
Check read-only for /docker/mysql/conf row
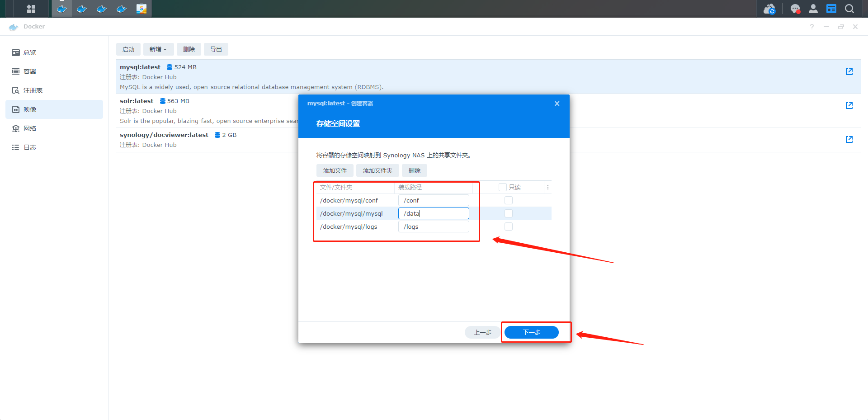(x=509, y=200)
